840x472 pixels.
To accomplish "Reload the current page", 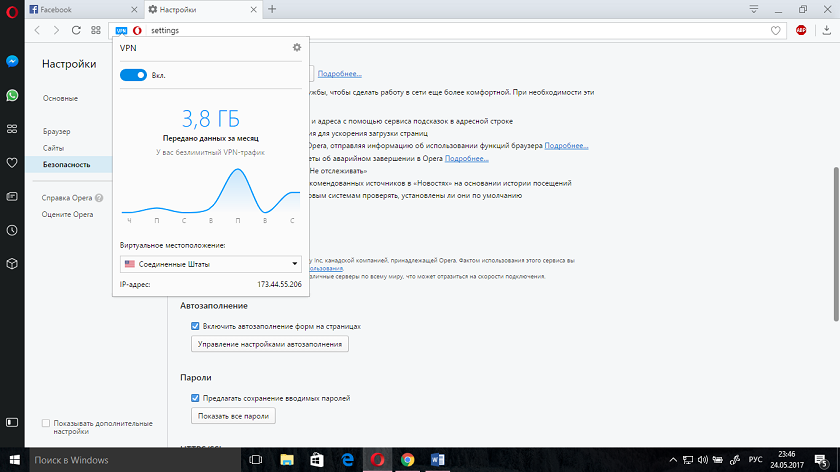I will point(76,30).
